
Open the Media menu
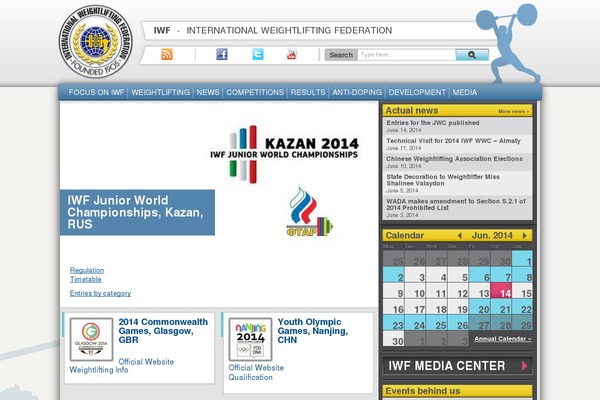coord(465,92)
